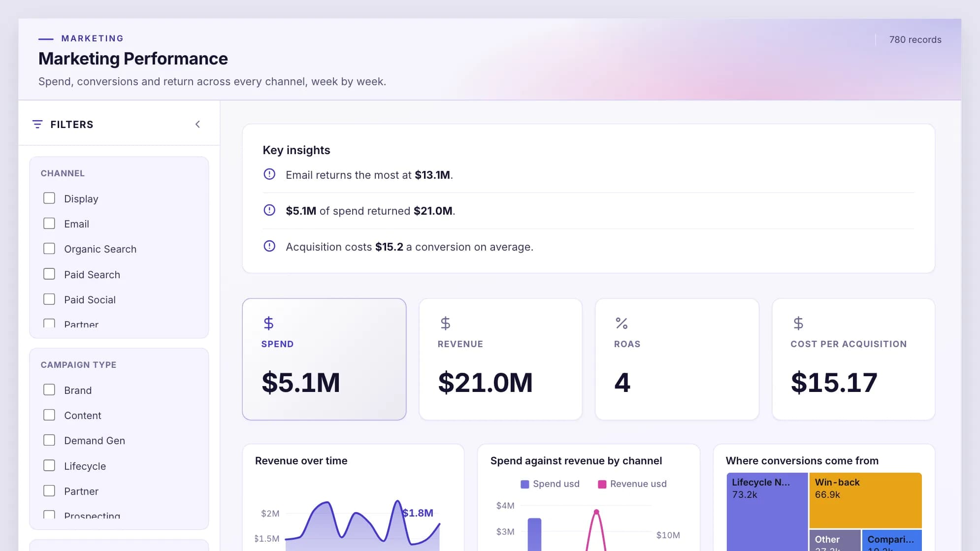This screenshot has width=980, height=551.
Task: Click the dollar icon on Spend card
Action: [268, 323]
